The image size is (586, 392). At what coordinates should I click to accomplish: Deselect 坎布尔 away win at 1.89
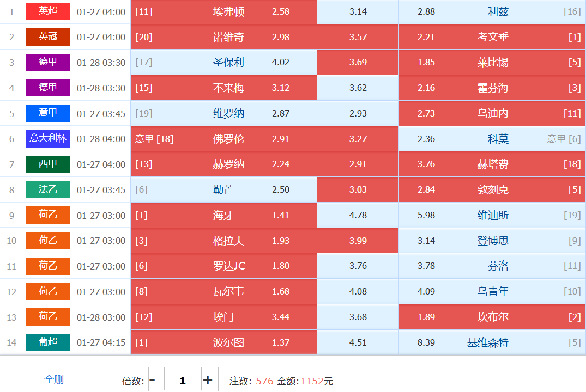[492, 317]
